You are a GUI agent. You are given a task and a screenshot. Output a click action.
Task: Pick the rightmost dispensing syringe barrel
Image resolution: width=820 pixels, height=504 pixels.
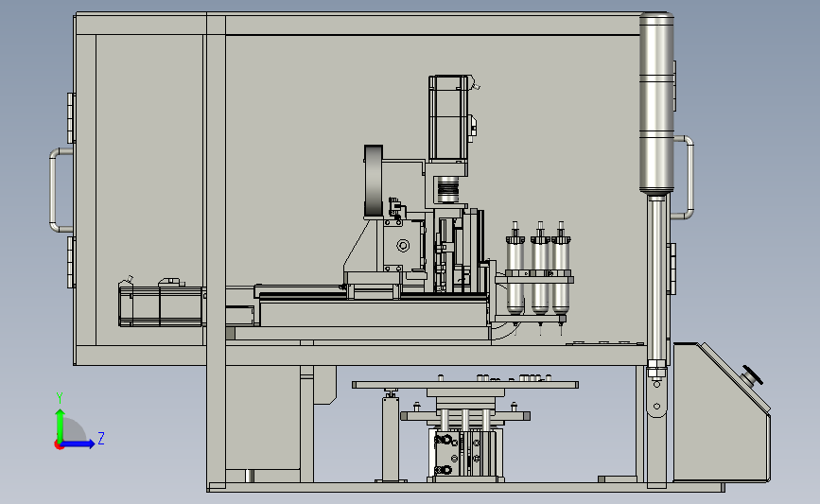click(x=561, y=276)
